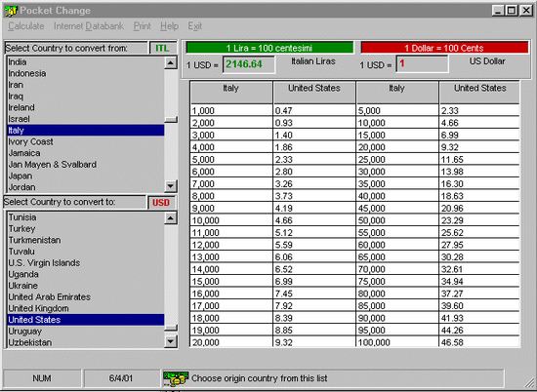Click the 2146.64 Italian Liras rate field
537x392 pixels.
tap(249, 64)
